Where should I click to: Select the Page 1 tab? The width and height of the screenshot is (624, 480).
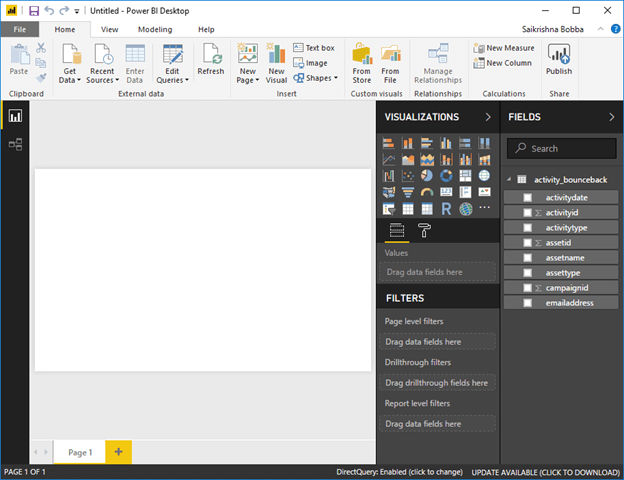point(80,452)
